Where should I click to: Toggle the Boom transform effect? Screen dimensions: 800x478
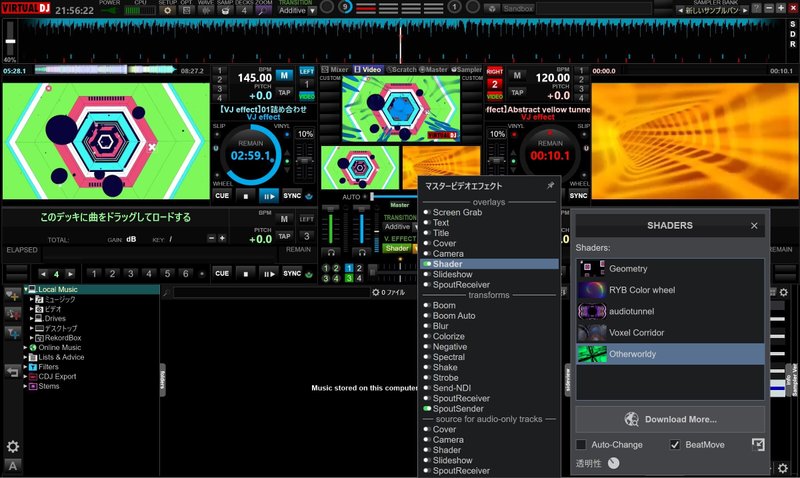point(427,305)
